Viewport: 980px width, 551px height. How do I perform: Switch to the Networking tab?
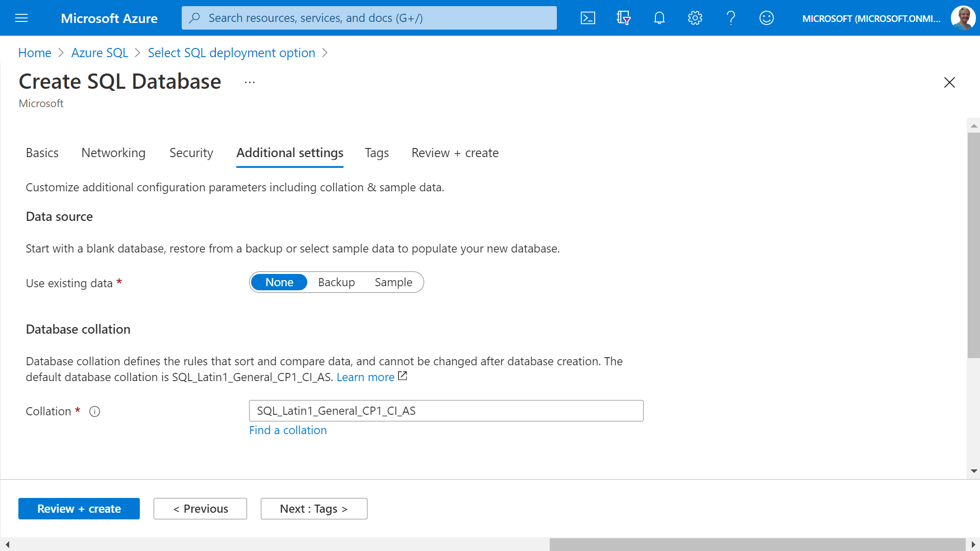click(113, 153)
